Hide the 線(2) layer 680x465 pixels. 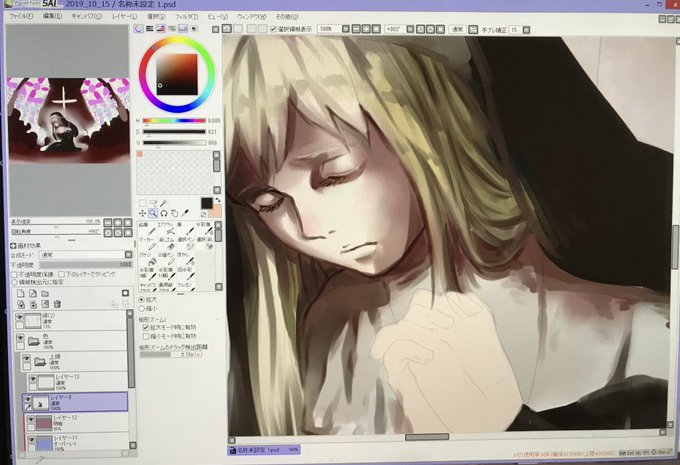point(20,318)
